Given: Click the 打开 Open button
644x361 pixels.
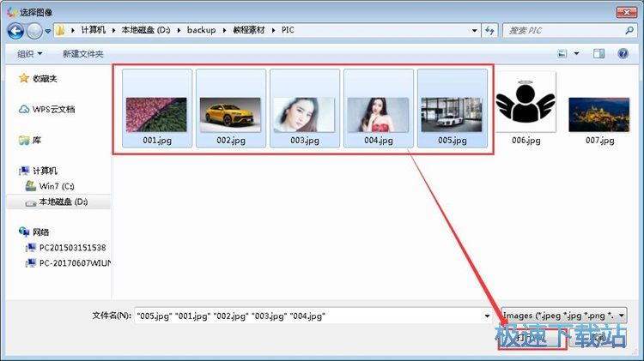Looking at the screenshot, I should tap(532, 338).
